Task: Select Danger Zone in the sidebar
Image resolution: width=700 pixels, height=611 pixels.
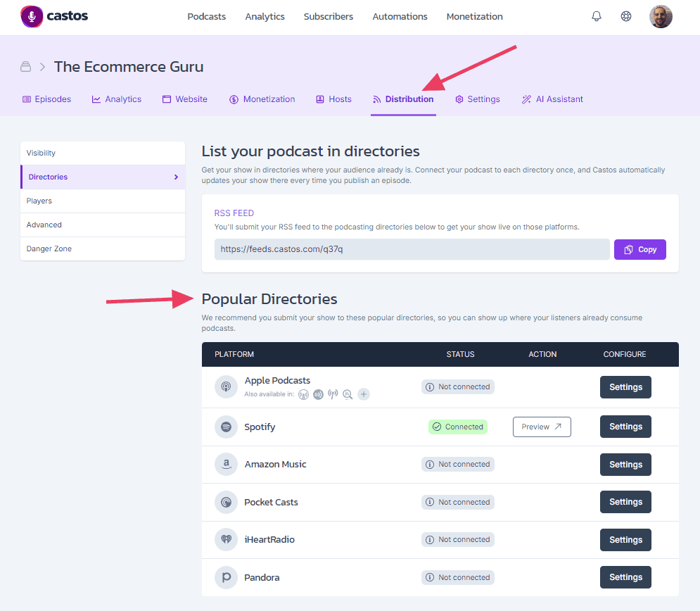Action: click(x=103, y=248)
